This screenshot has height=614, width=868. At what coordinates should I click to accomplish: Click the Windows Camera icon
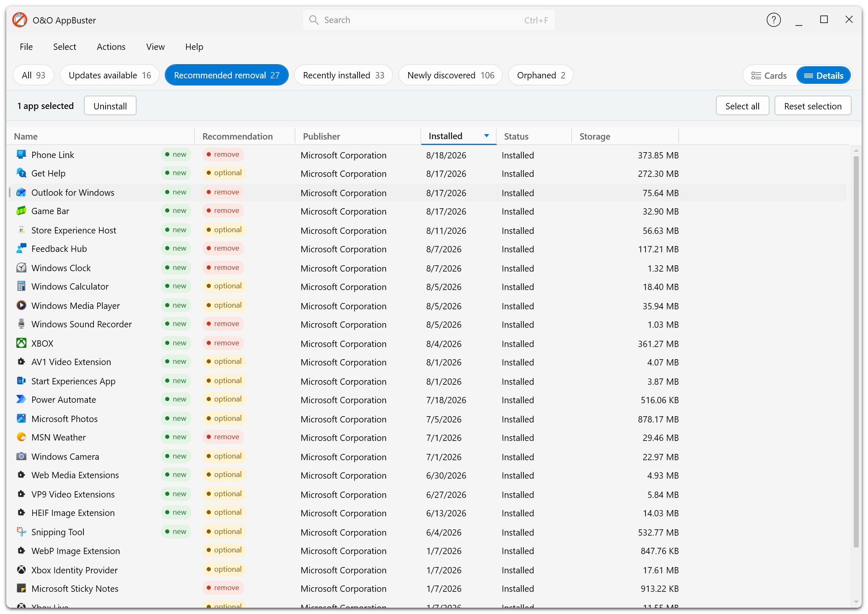[x=21, y=456]
